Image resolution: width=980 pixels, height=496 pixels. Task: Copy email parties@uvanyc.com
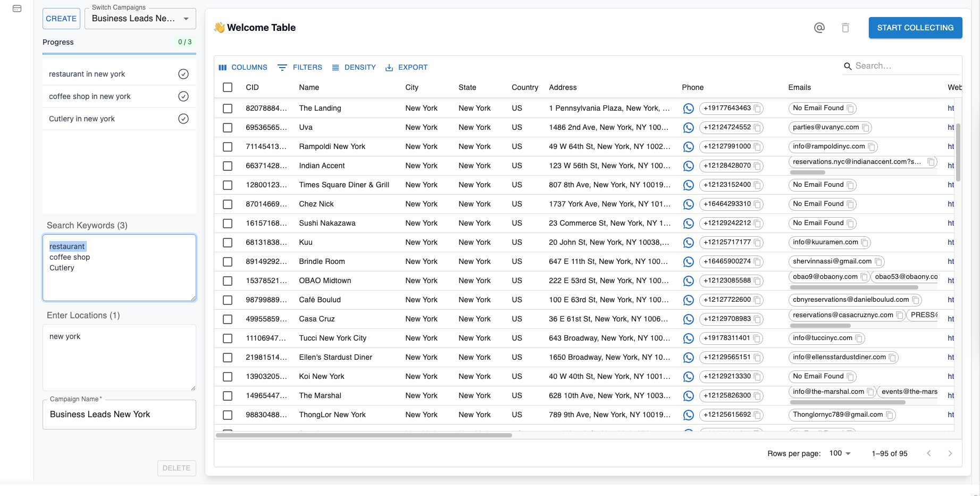tap(866, 128)
